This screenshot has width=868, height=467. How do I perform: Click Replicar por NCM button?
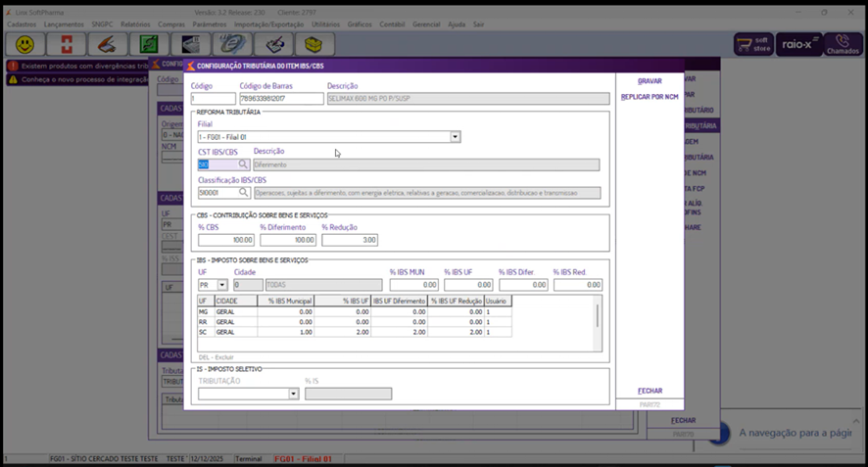[650, 97]
